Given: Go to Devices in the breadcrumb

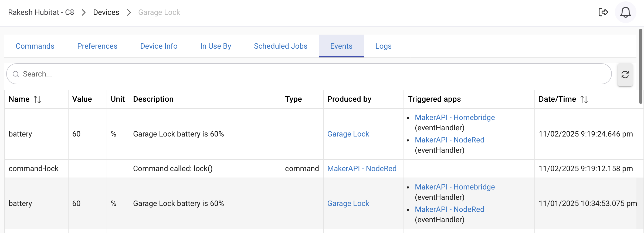Looking at the screenshot, I should pyautogui.click(x=106, y=12).
